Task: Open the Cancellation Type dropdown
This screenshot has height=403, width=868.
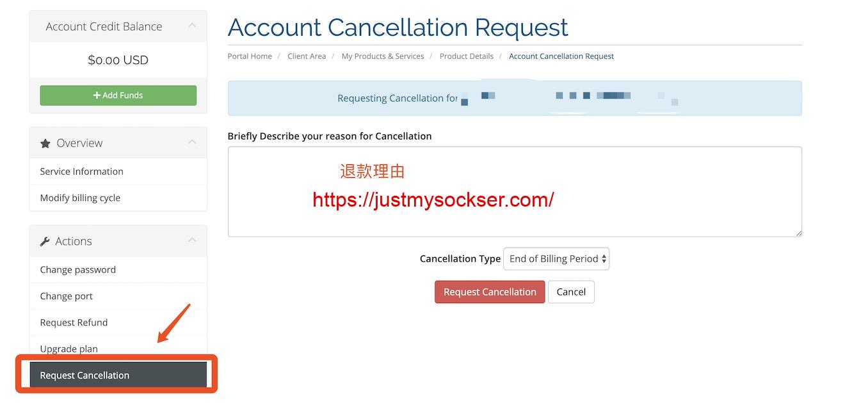Action: click(556, 258)
